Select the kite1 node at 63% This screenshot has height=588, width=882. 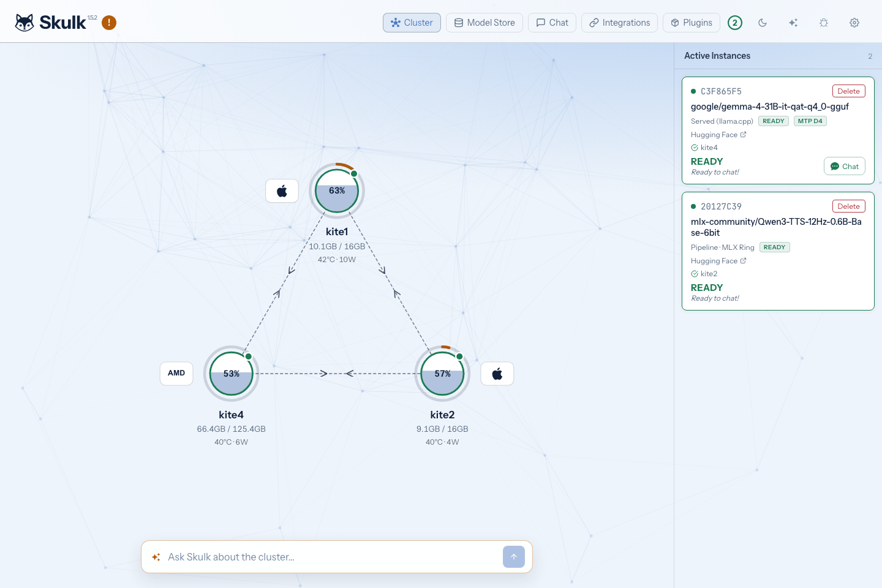(337, 191)
